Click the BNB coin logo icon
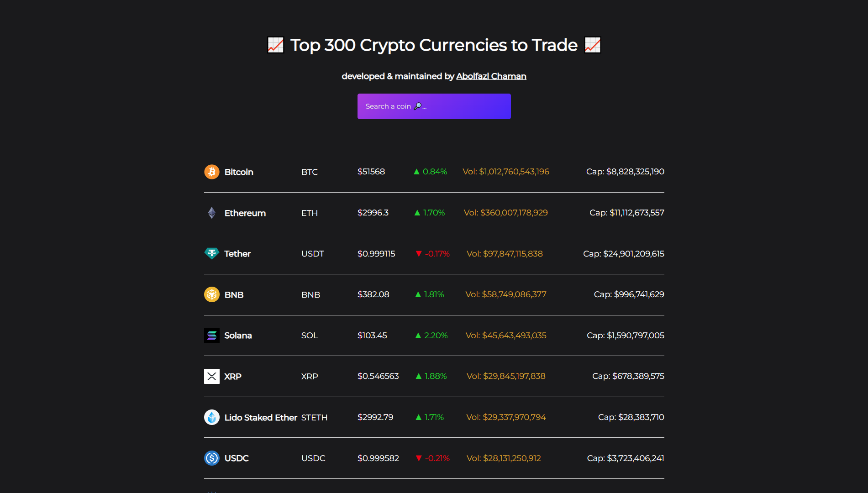The width and height of the screenshot is (868, 493). [211, 294]
